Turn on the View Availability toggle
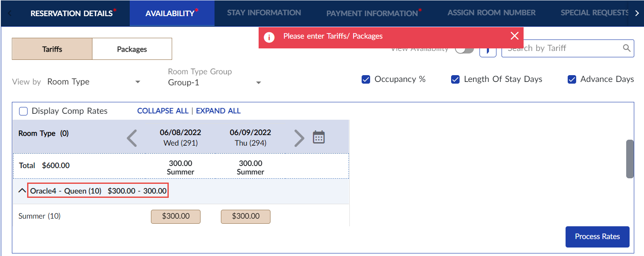The image size is (644, 256). pyautogui.click(x=464, y=49)
